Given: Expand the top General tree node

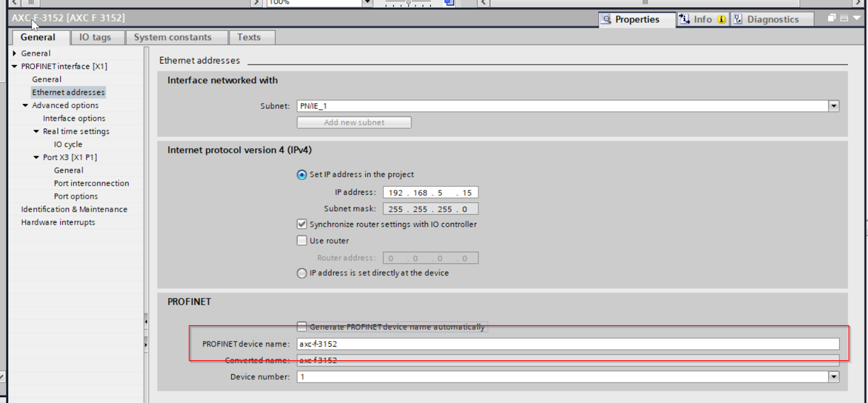Looking at the screenshot, I should point(15,53).
